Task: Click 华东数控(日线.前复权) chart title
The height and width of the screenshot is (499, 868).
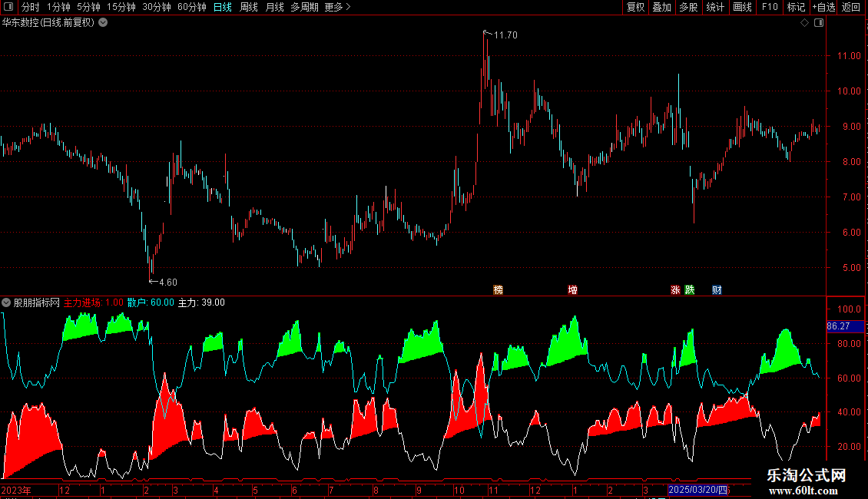Action: click(48, 23)
